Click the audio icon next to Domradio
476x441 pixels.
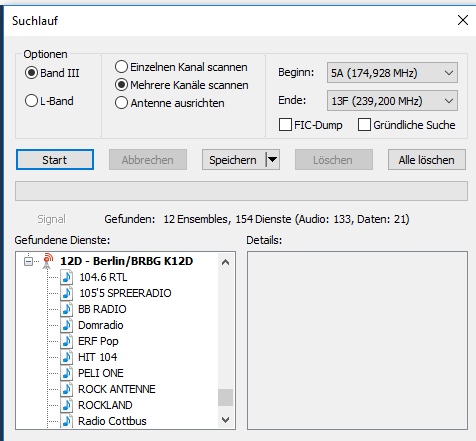tap(67, 325)
